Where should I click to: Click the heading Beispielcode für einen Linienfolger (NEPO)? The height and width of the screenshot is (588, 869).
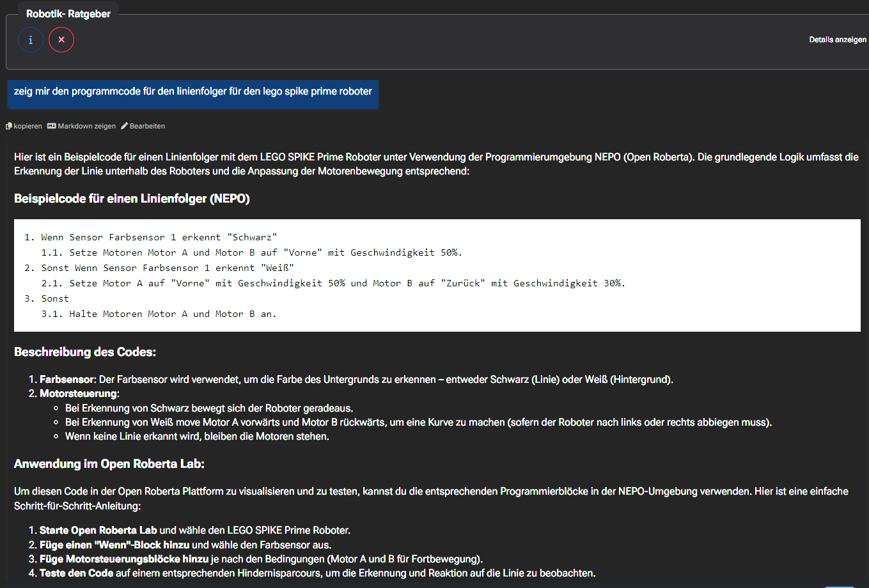132,199
